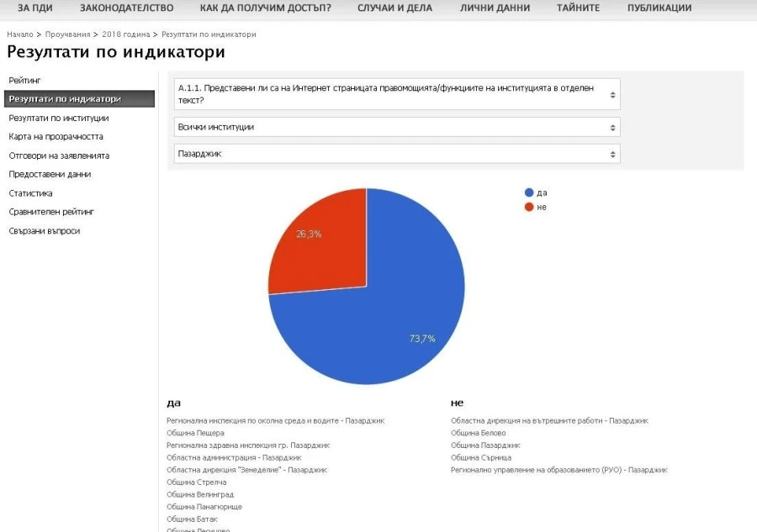Viewport: 757px width, 532px height.
Task: Click the blue да legend marker
Action: point(529,192)
